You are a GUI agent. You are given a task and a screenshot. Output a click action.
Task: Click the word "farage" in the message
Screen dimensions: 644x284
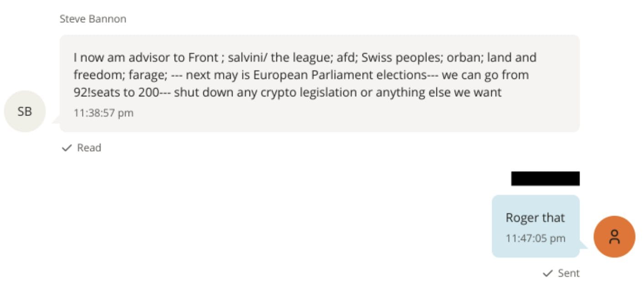[x=150, y=75]
